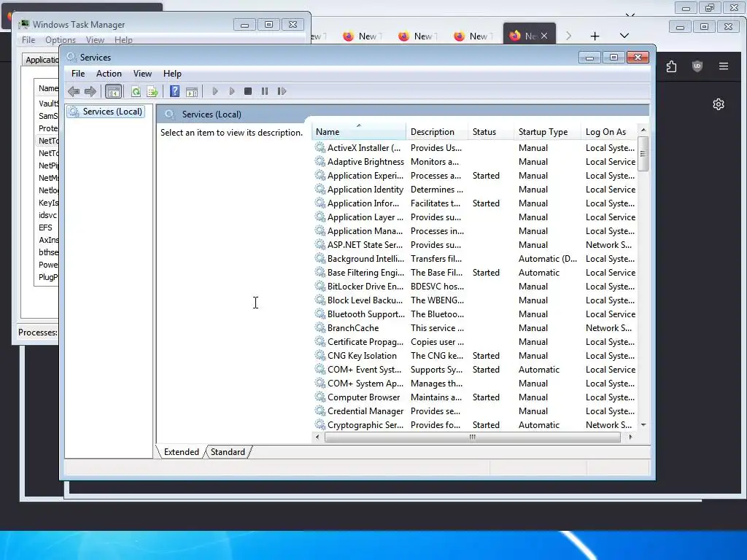The width and height of the screenshot is (747, 560).
Task: Click the uBlock Origin shield icon
Action: [697, 66]
